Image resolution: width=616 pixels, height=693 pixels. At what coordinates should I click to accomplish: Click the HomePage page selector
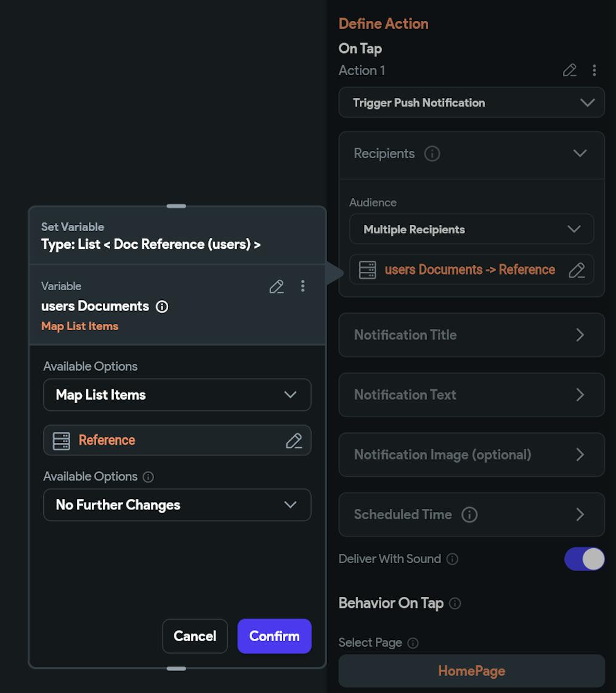pos(472,671)
